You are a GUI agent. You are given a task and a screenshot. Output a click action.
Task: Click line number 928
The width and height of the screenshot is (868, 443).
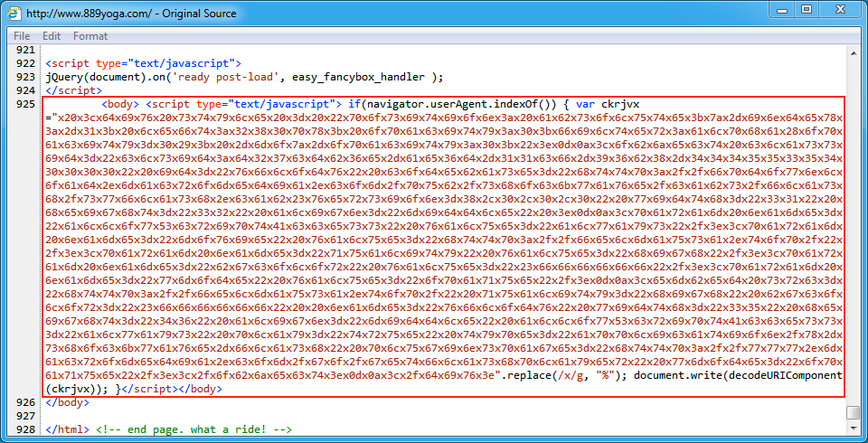25,429
